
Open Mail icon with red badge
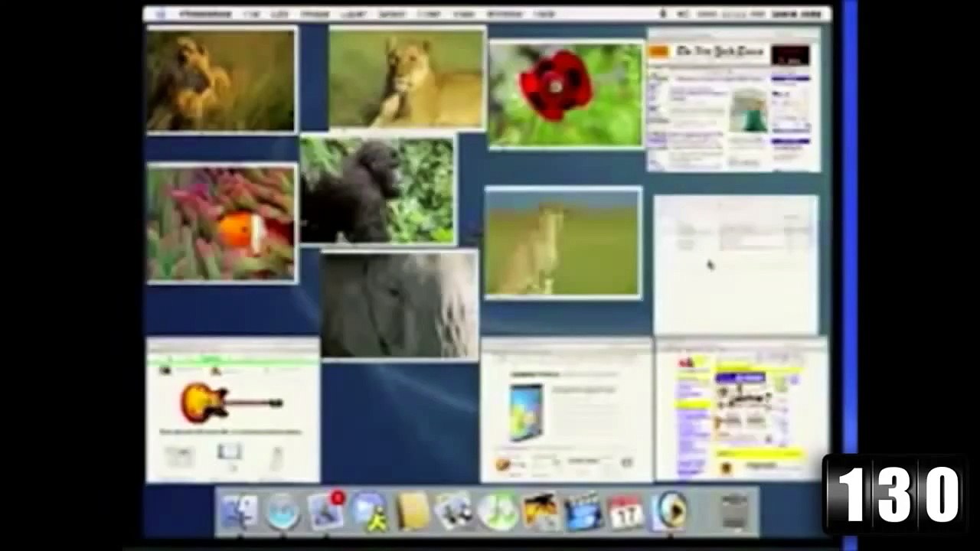(x=326, y=510)
